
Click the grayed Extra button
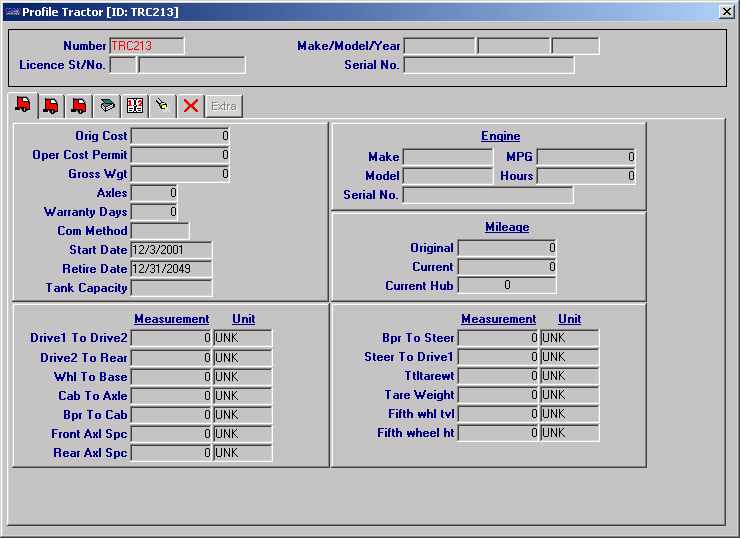[224, 106]
